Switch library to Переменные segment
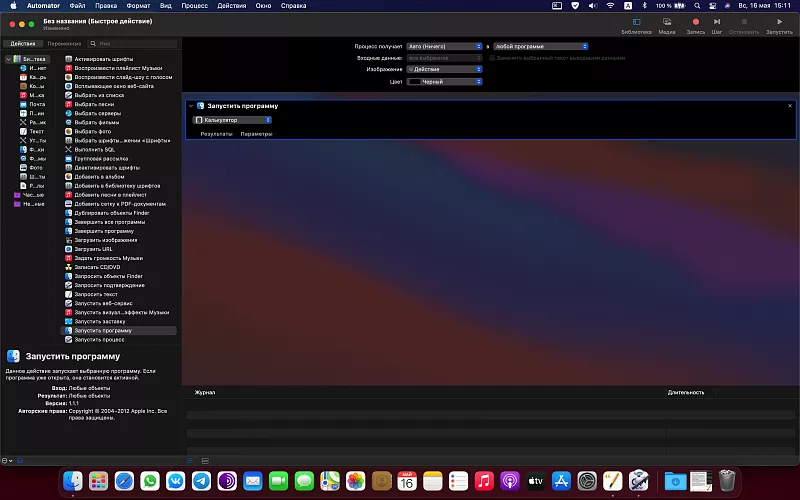This screenshot has width=800, height=500. point(64,44)
